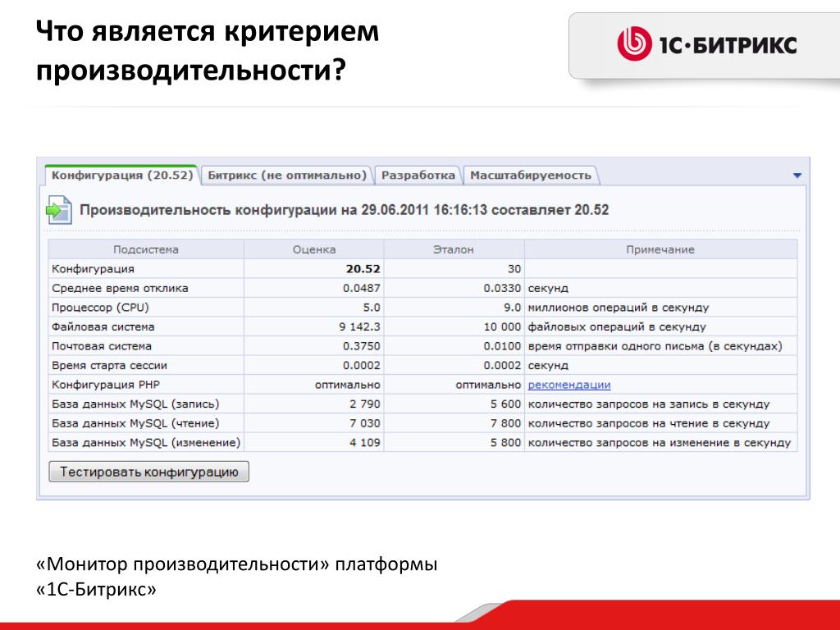
Task: Select the Конфигурация row label
Action: click(x=93, y=269)
